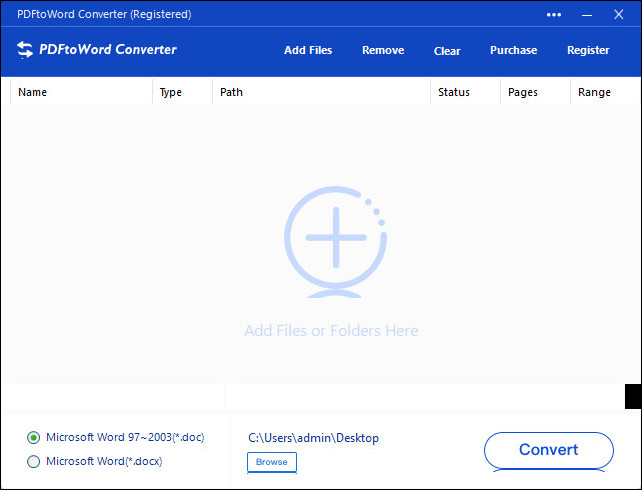Minimize the PDFtoWord Converter window
The width and height of the screenshot is (642, 490).
coord(587,15)
